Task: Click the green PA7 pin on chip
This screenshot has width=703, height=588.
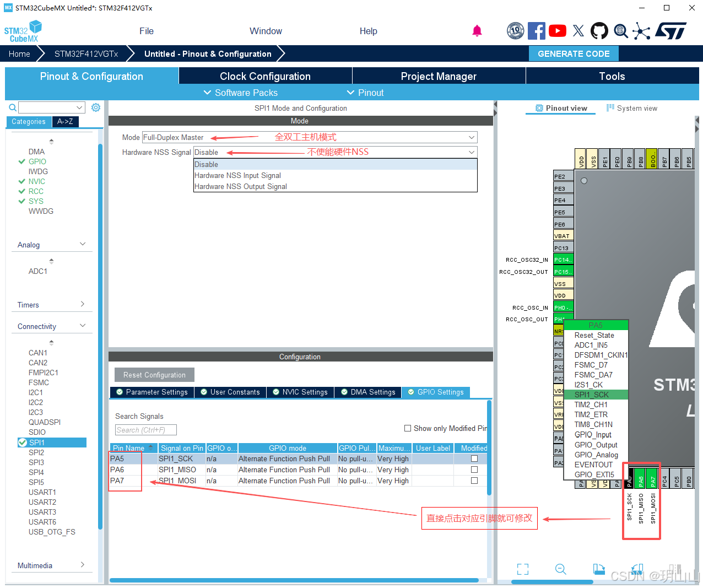Action: tap(653, 478)
